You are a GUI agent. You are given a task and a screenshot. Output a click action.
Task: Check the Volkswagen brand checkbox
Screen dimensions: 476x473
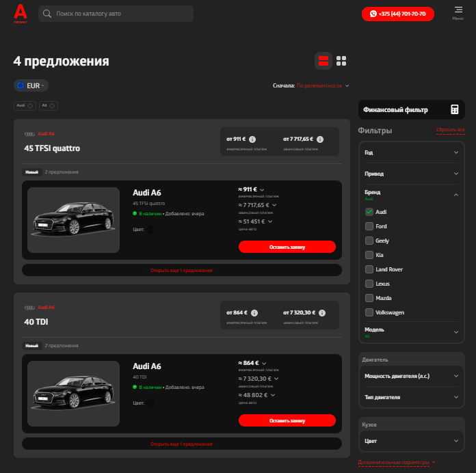(369, 312)
